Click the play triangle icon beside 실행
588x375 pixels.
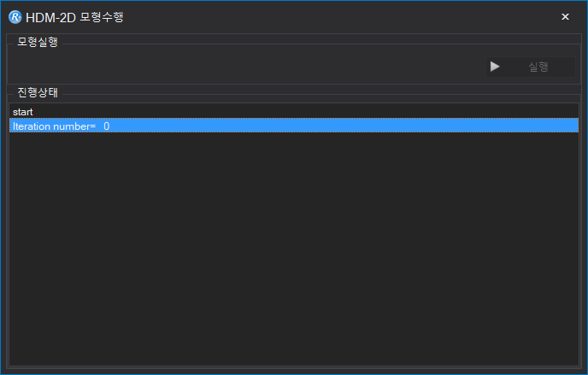point(495,67)
